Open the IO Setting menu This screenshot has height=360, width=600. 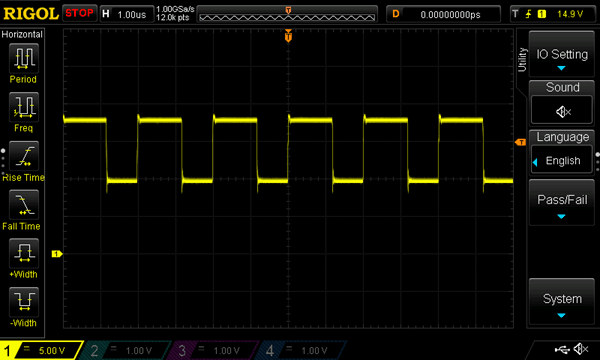(562, 55)
